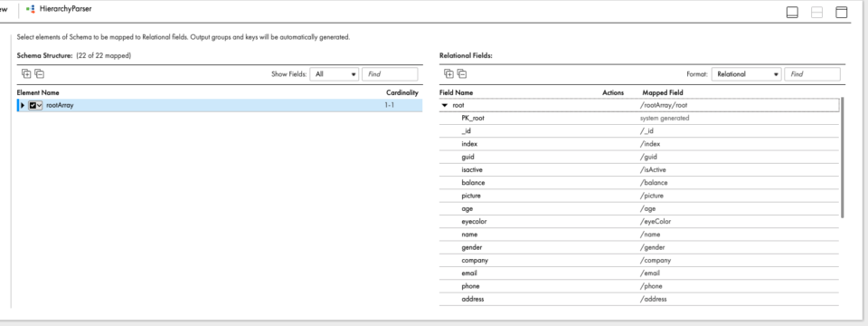
Task: Select bottom-docked panel layout icon
Action: 792,12
